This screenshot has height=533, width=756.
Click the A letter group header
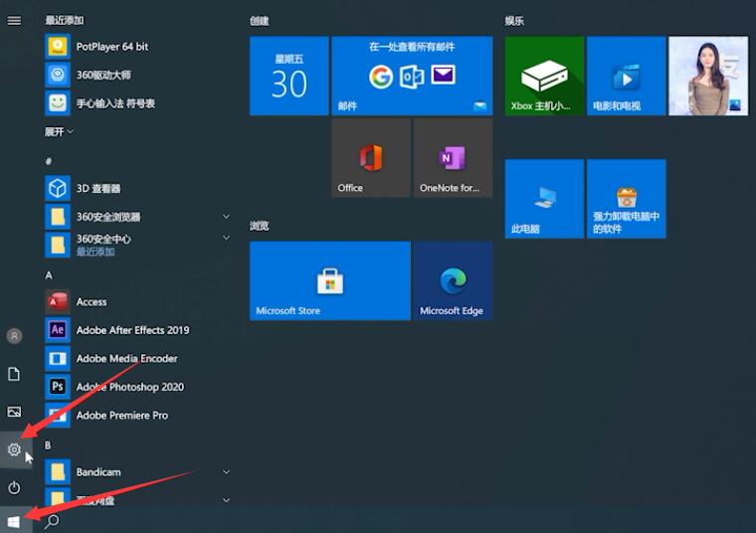tap(48, 275)
